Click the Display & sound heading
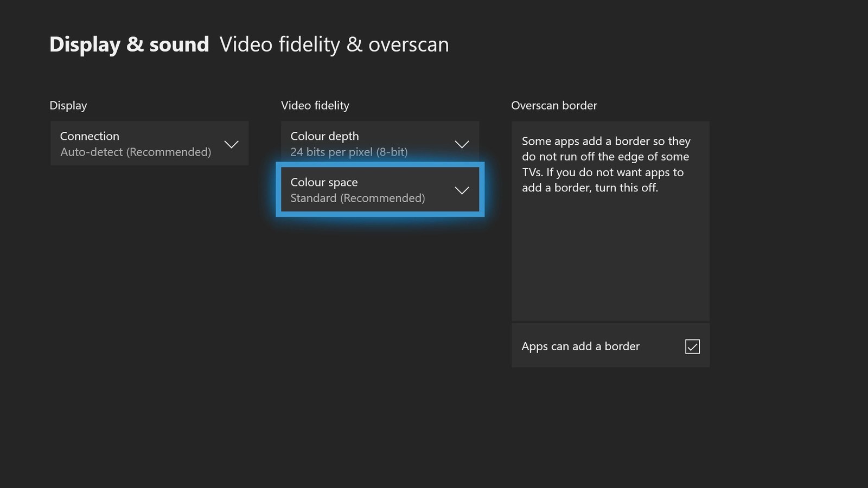Viewport: 868px width, 488px height. point(129,44)
